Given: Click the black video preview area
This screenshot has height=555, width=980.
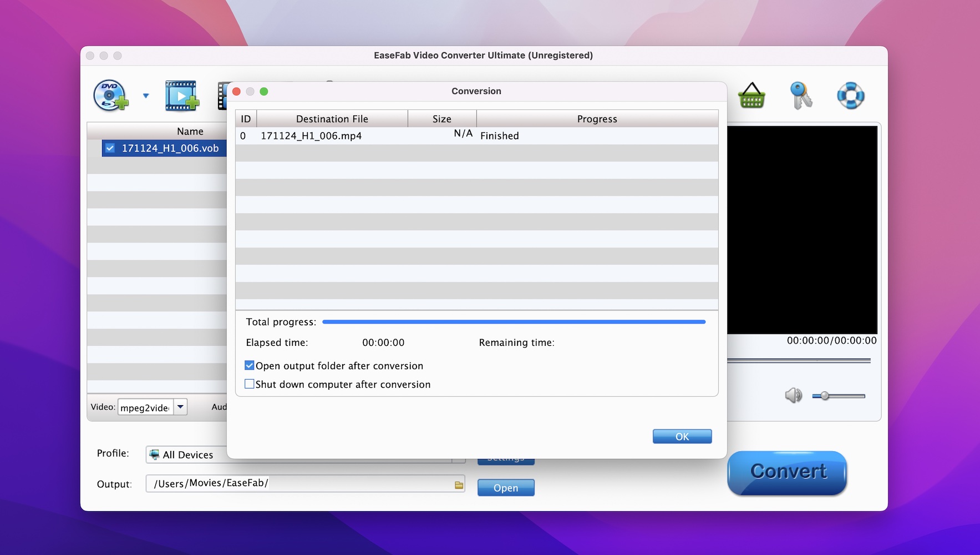Looking at the screenshot, I should (802, 230).
